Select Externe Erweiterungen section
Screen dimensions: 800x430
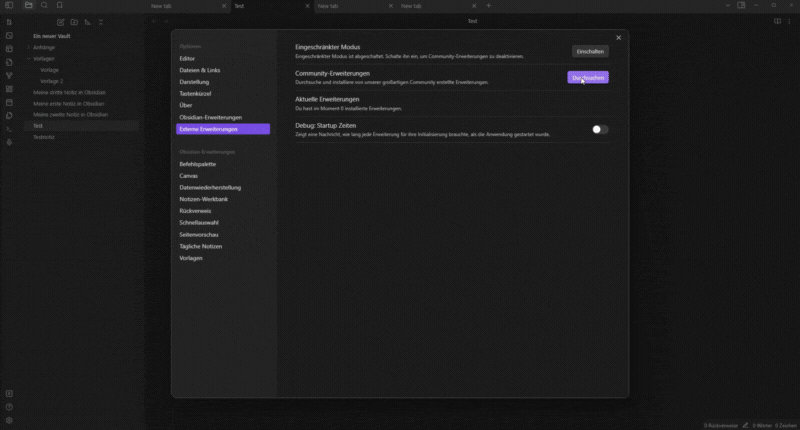[223, 129]
